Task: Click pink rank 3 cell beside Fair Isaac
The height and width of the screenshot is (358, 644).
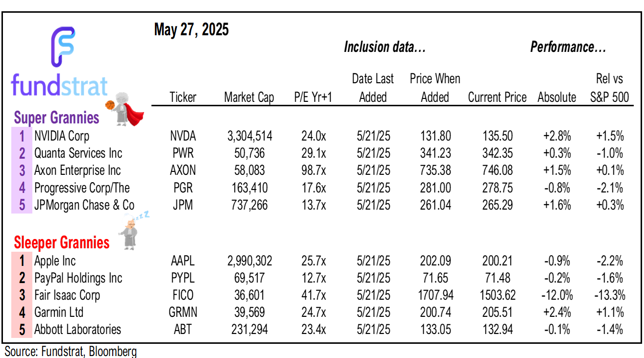Action: point(22,295)
